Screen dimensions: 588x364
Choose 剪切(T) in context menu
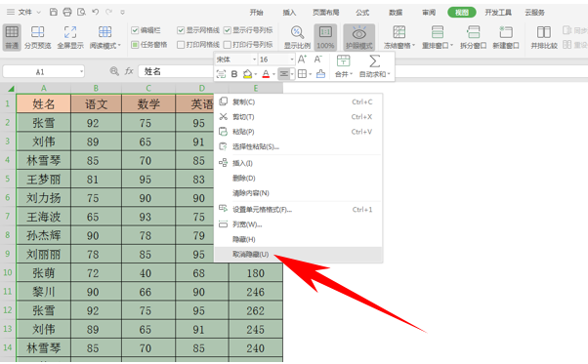click(298, 117)
